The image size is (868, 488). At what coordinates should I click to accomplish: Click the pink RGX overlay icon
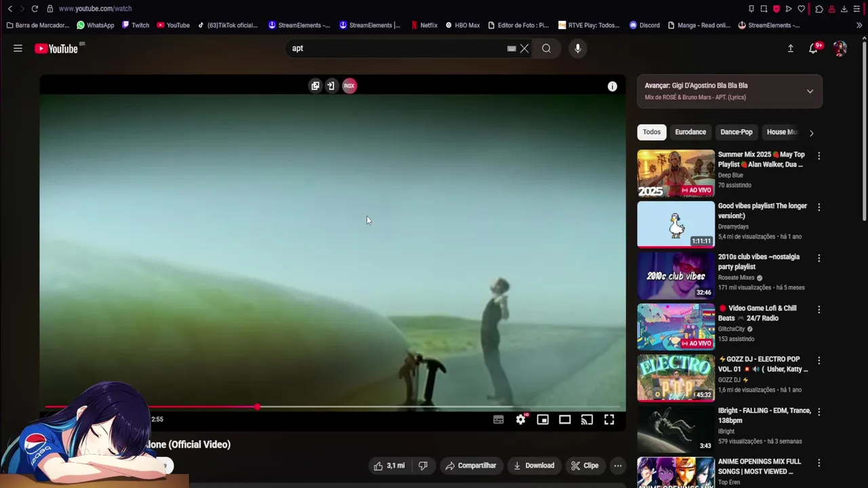(x=349, y=85)
